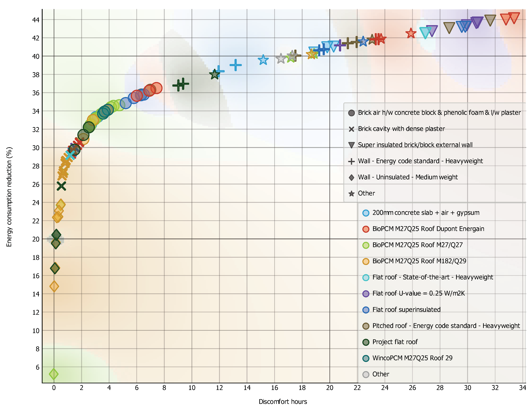Click the star marker for Other wall legend
This screenshot has height=409, width=532.
351,194
